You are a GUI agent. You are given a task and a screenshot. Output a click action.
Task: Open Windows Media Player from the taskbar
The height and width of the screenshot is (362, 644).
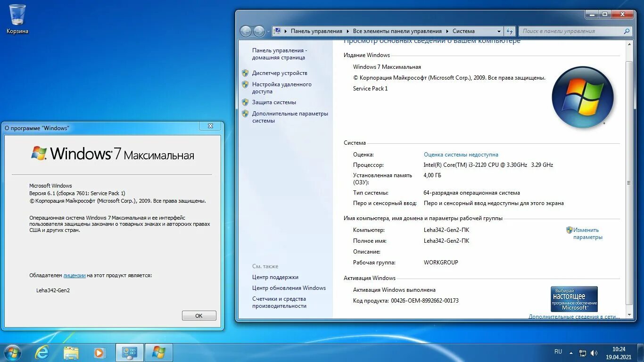tap(99, 353)
